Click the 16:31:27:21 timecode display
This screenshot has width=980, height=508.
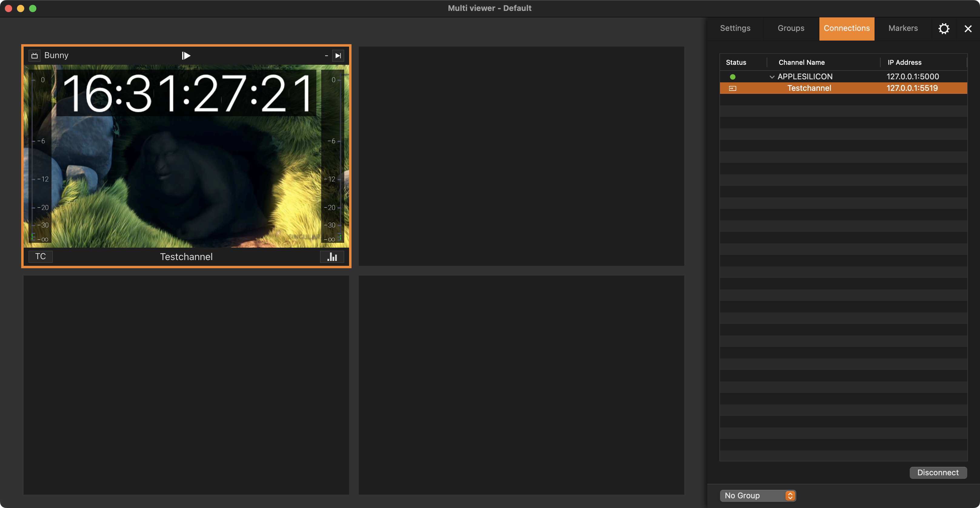186,94
